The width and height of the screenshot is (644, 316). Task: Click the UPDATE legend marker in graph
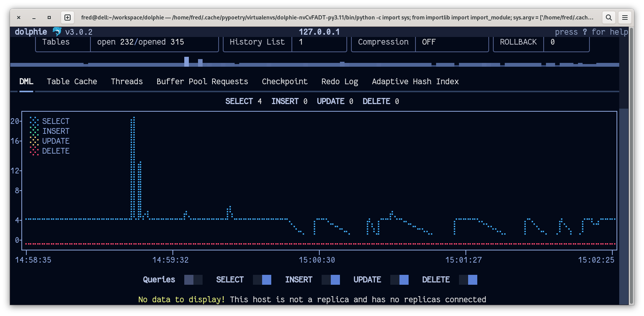pyautogui.click(x=34, y=141)
